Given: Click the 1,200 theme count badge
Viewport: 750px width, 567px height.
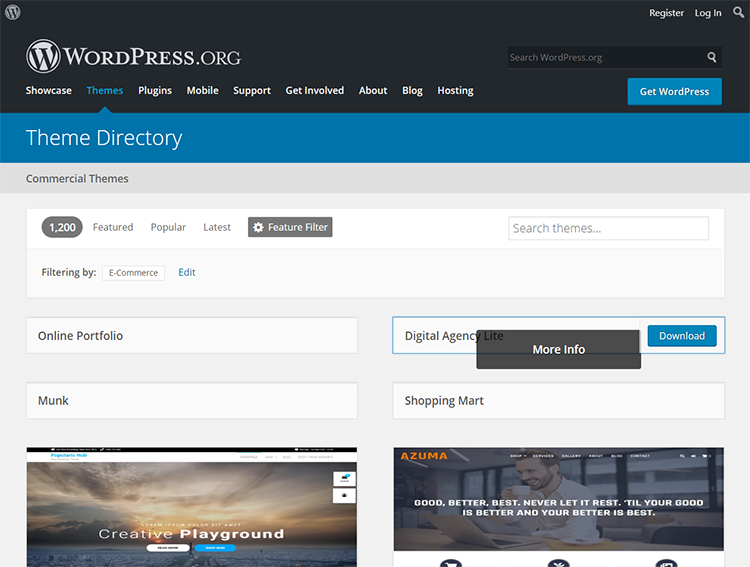Looking at the screenshot, I should click(62, 227).
